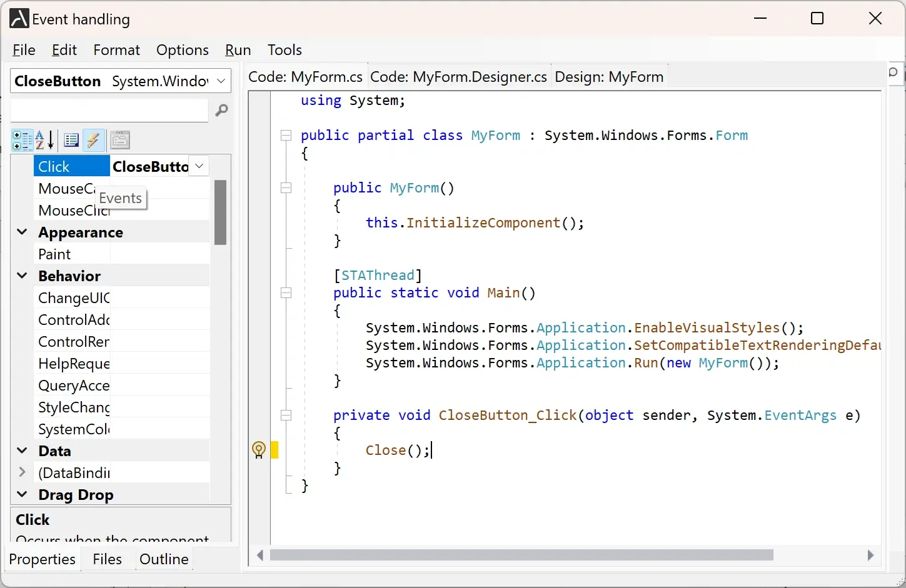Open the Property Pages icon

click(x=120, y=141)
